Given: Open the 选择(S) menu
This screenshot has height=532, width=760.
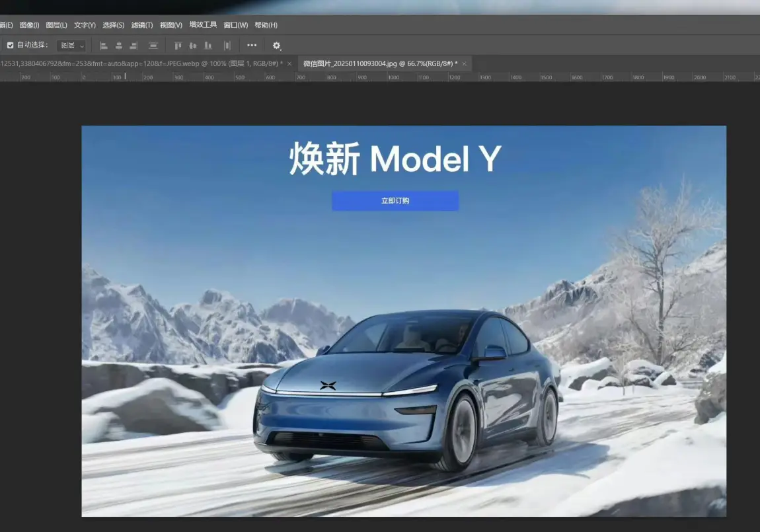Looking at the screenshot, I should pyautogui.click(x=114, y=24).
